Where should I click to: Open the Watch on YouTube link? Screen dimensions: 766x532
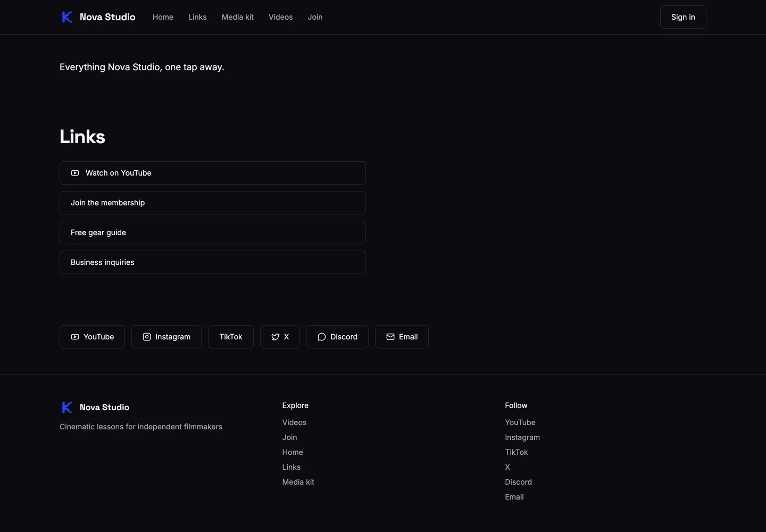213,173
